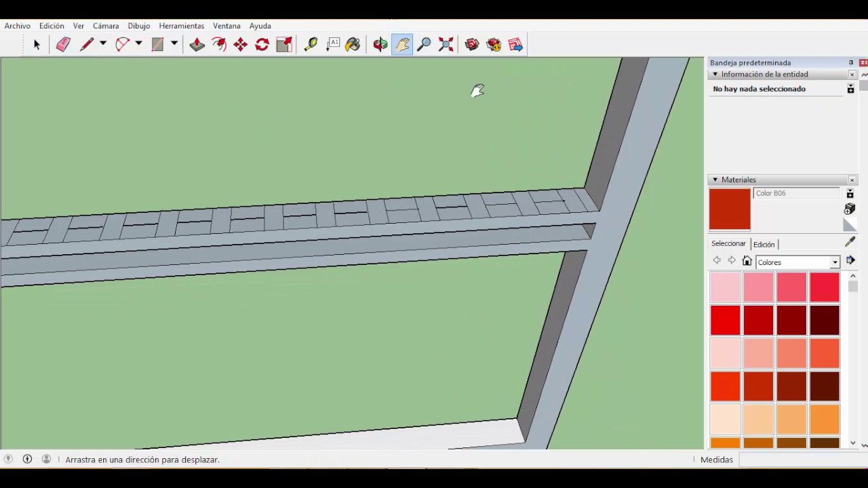Open the 3D Warehouse
Screen dimensions: 868x488
coord(472,45)
